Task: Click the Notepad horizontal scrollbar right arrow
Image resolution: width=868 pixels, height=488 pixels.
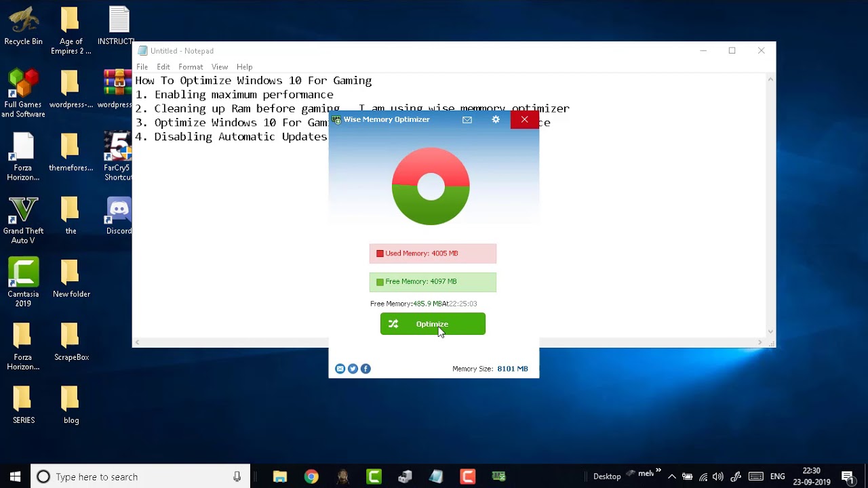Action: pos(759,342)
